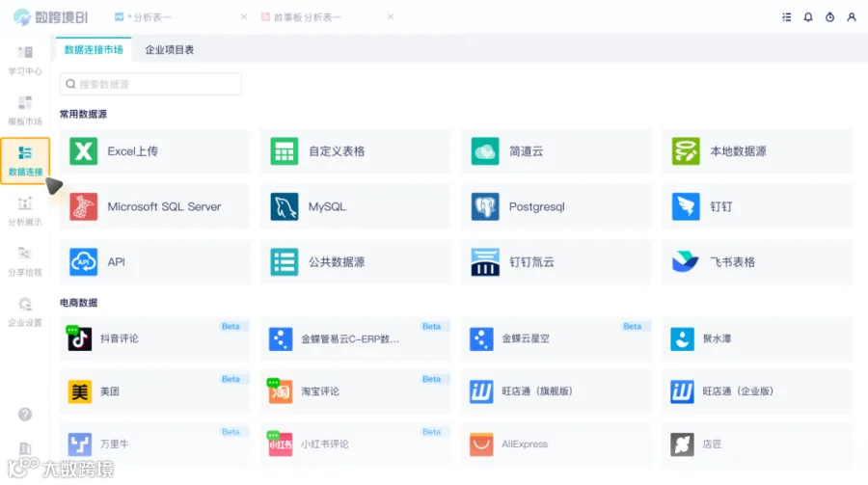Choose the 聚水潭 data source

click(757, 338)
